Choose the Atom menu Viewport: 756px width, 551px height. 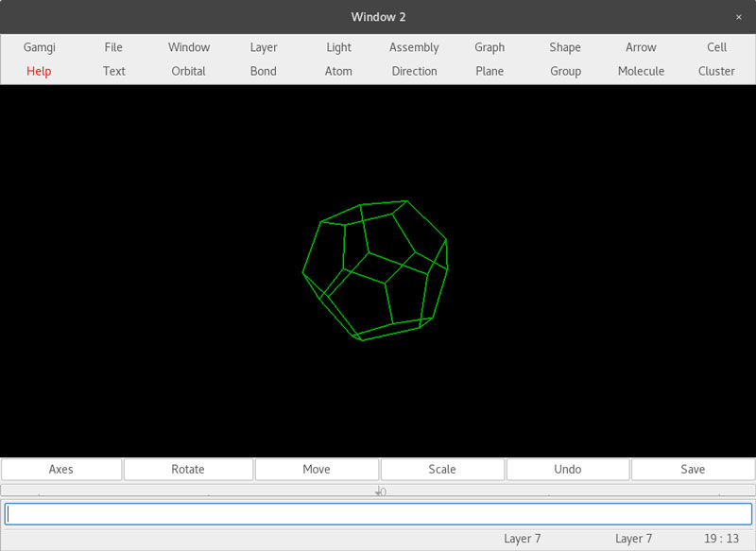[338, 71]
